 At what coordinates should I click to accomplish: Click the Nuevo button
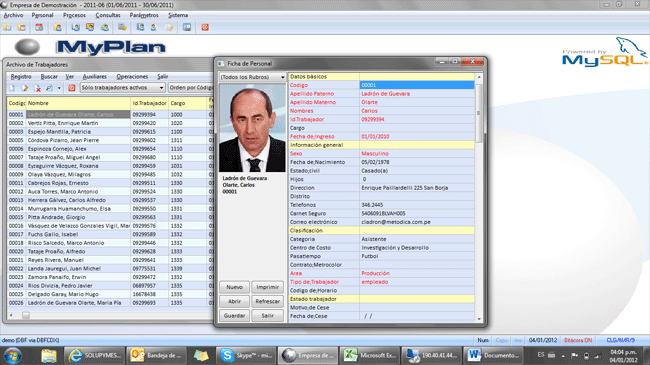(234, 287)
